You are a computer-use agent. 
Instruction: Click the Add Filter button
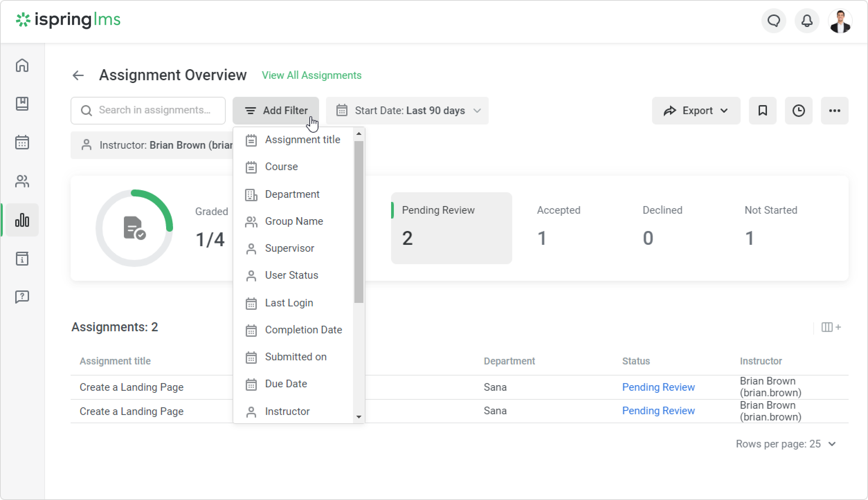click(x=275, y=111)
